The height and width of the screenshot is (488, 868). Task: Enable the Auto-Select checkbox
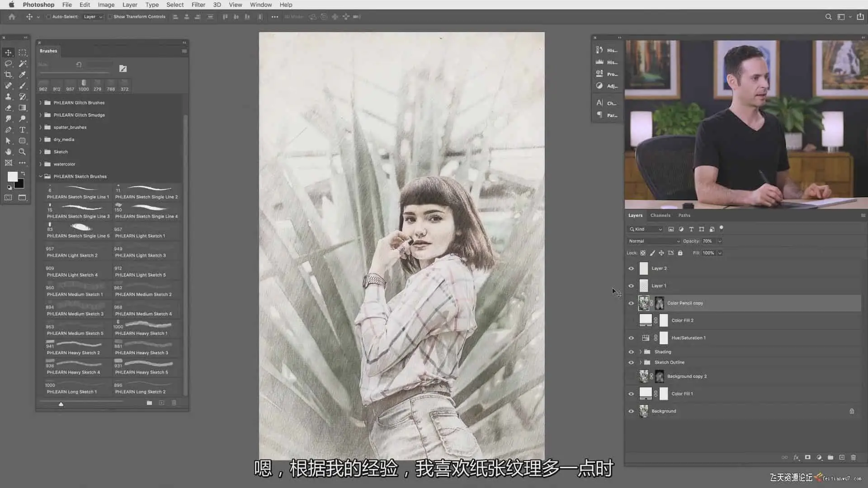click(48, 17)
